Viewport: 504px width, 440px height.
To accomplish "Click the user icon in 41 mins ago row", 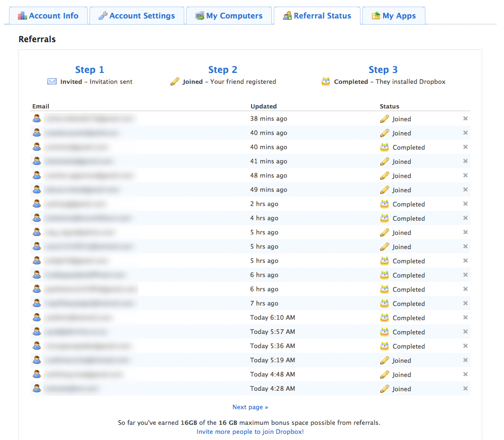I will [37, 161].
